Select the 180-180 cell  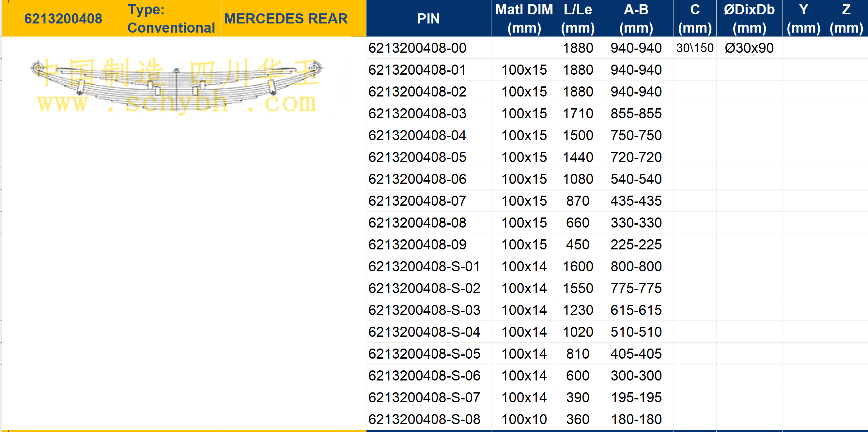636,419
